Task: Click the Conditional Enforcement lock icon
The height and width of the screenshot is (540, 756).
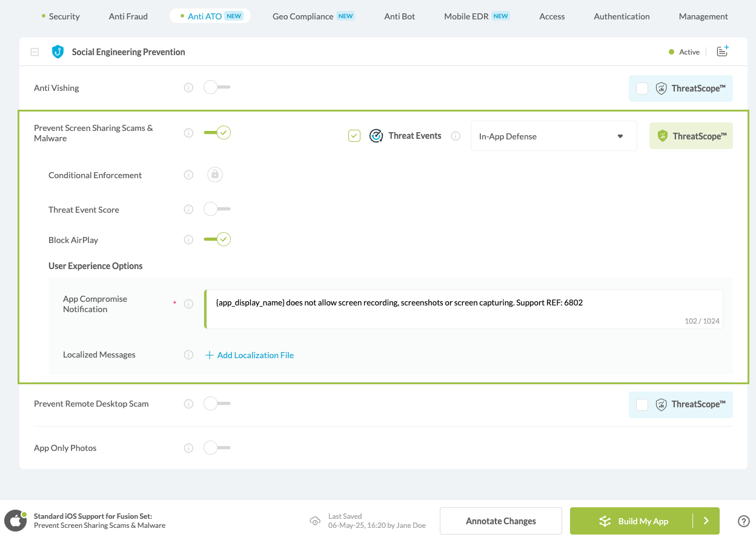Action: (x=215, y=175)
